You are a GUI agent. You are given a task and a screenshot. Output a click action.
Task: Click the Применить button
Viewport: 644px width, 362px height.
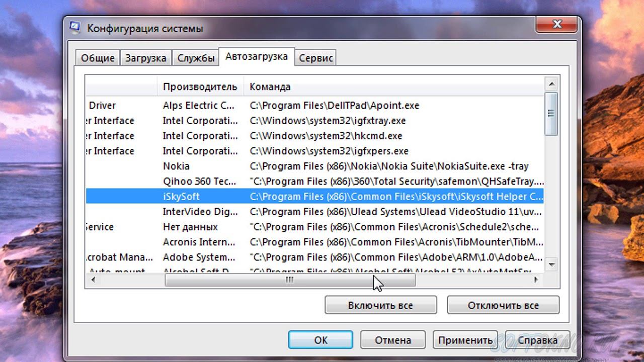tap(465, 340)
